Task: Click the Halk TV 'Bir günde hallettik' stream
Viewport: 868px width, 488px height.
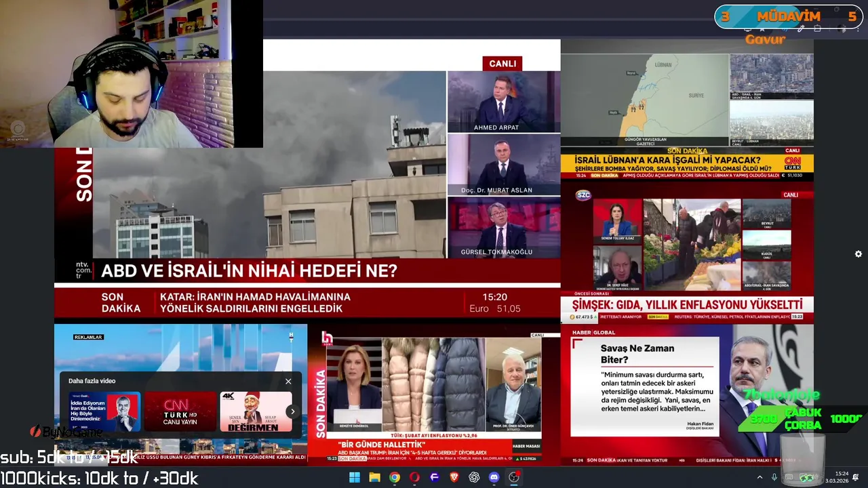Action: coord(434,395)
